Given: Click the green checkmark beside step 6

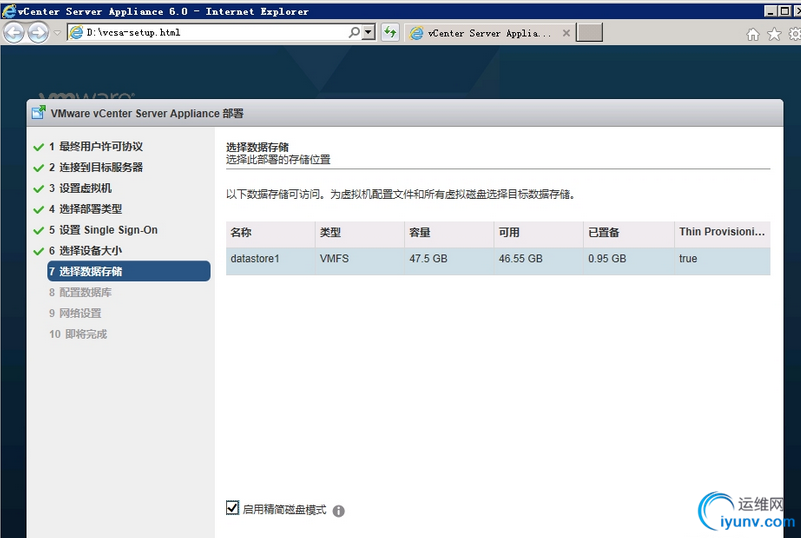Looking at the screenshot, I should 38,251.
